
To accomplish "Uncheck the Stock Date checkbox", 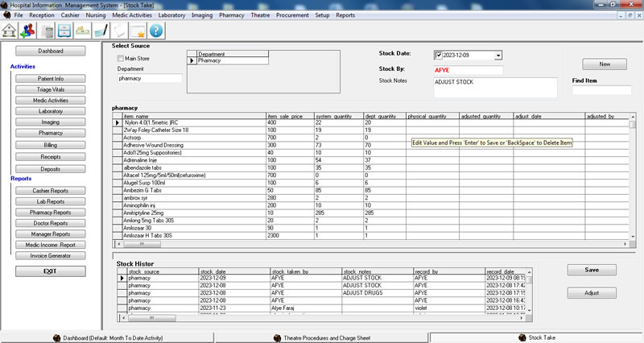I will [439, 55].
